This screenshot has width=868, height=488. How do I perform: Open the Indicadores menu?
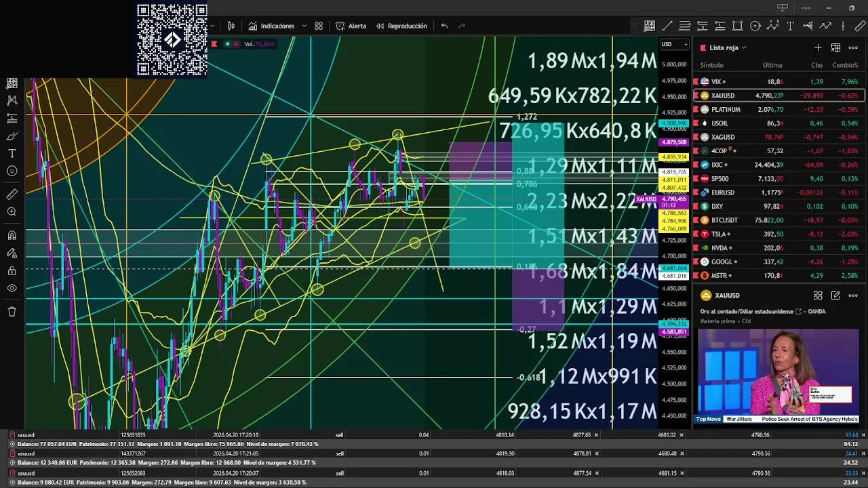point(271,26)
